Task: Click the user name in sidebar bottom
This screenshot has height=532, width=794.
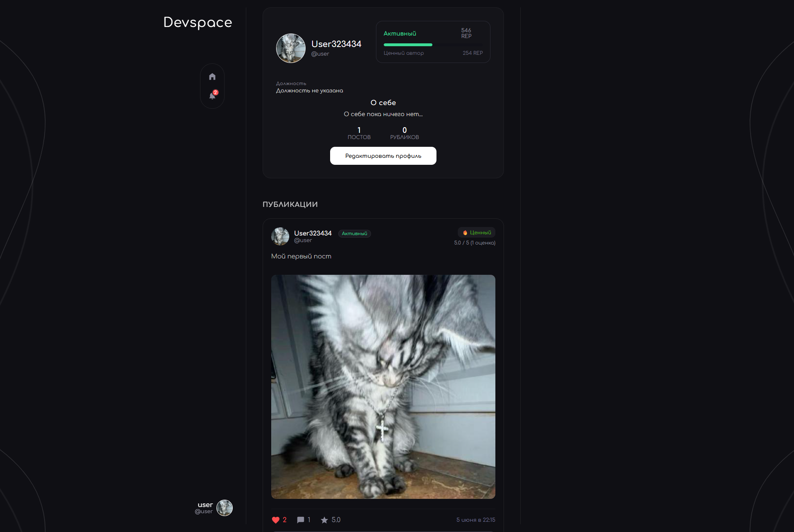Action: click(x=205, y=505)
